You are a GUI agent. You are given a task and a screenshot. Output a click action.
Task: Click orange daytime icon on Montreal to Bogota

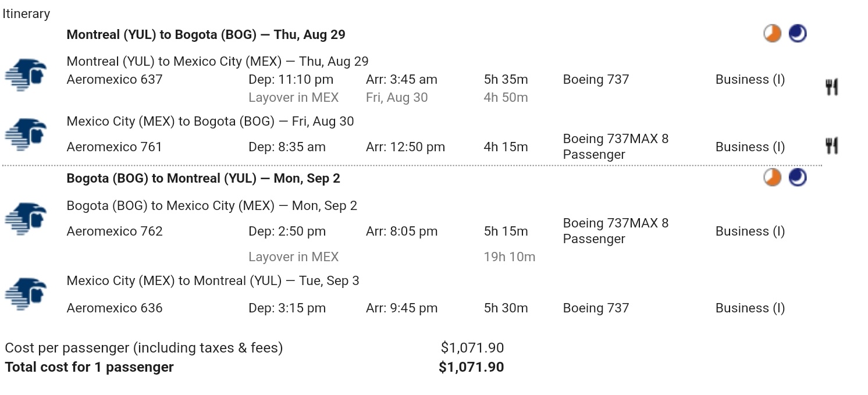click(x=772, y=34)
